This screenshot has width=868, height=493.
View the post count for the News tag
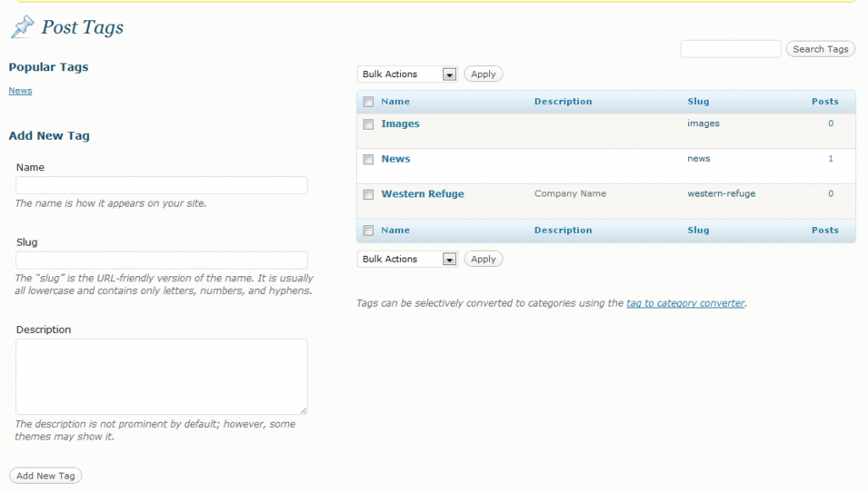tap(831, 158)
